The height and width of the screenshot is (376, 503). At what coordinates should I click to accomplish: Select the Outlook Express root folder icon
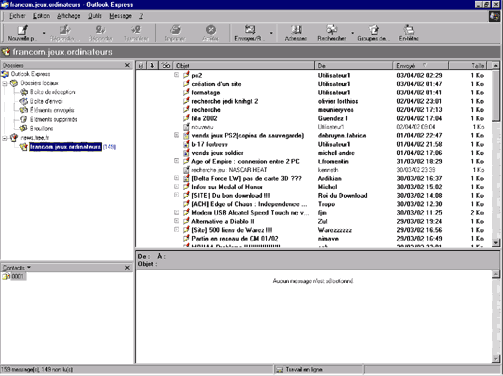click(x=5, y=74)
